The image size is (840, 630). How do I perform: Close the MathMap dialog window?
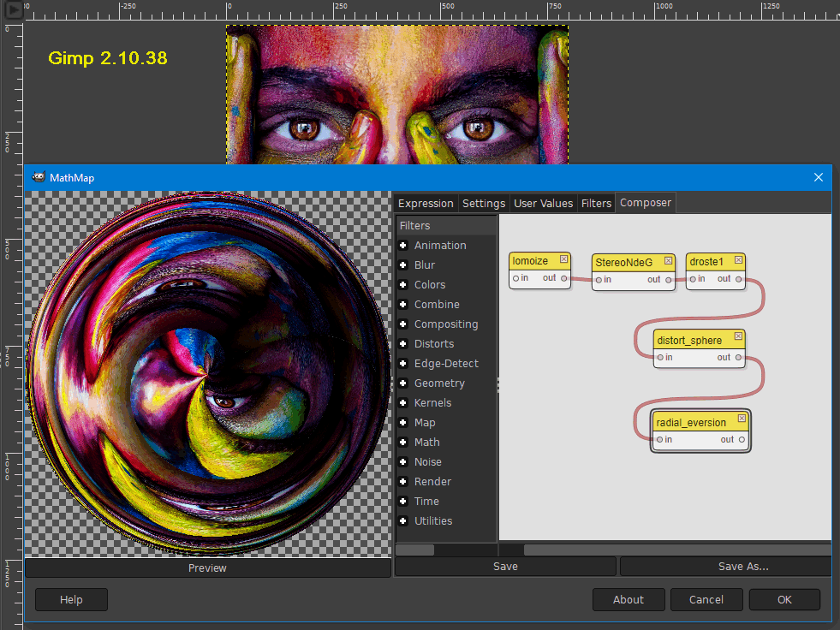pyautogui.click(x=818, y=177)
